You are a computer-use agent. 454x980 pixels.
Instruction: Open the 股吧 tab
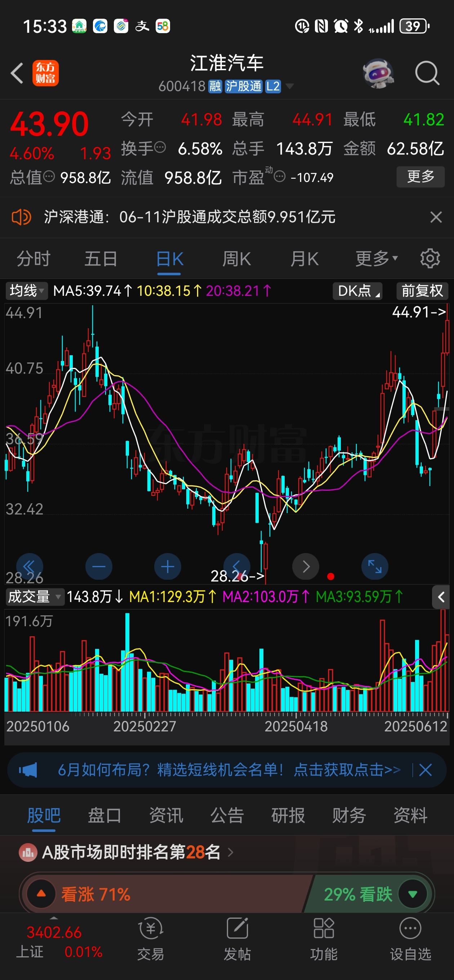(x=44, y=815)
